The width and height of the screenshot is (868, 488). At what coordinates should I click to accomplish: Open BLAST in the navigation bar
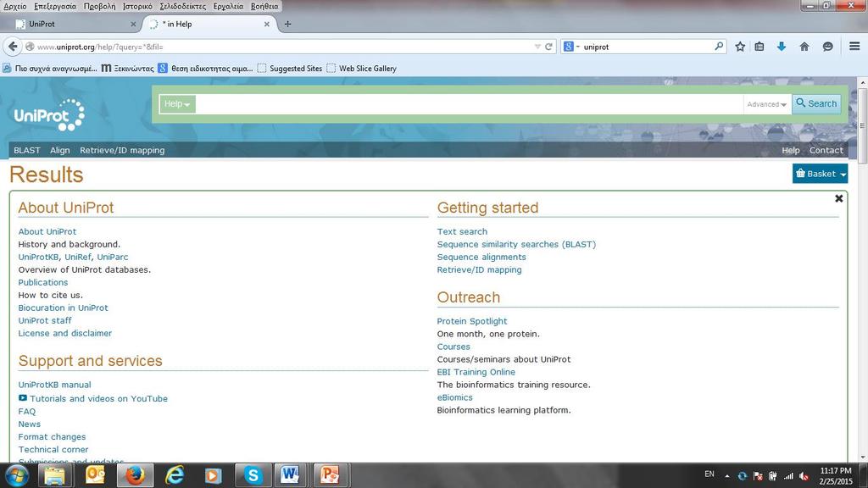pyautogui.click(x=27, y=150)
